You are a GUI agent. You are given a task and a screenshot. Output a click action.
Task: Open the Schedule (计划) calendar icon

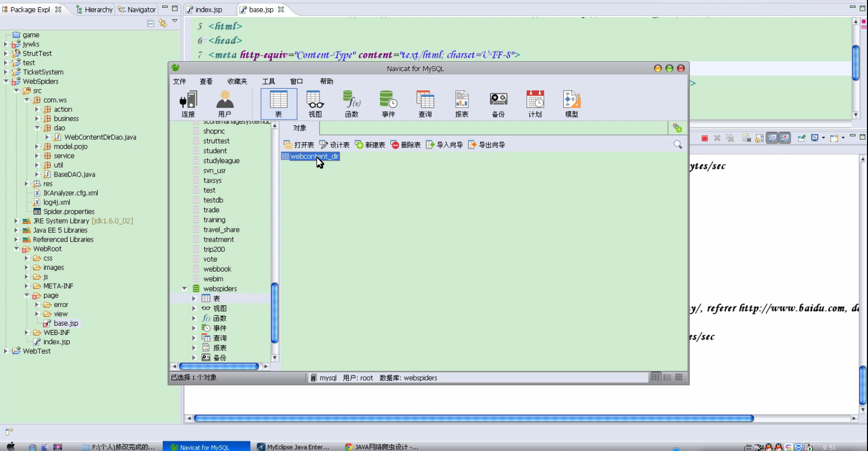point(535,104)
